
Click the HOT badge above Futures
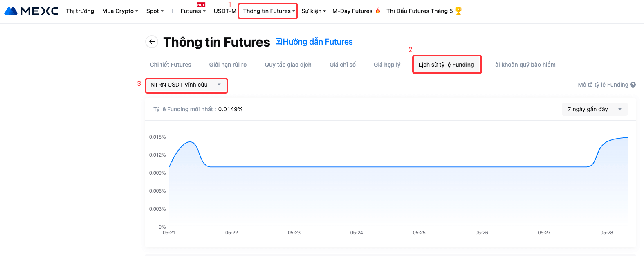click(x=201, y=5)
